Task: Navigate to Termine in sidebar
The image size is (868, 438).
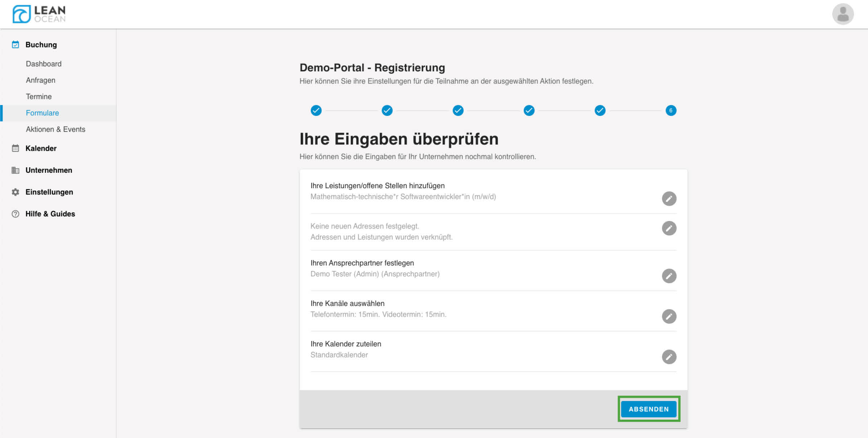Action: pyautogui.click(x=39, y=96)
